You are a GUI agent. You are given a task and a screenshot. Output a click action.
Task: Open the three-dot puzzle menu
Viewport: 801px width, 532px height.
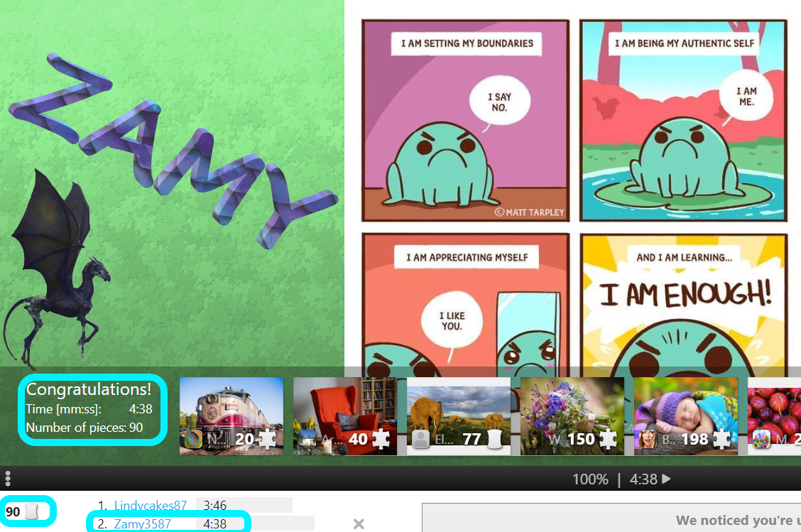pyautogui.click(x=8, y=478)
